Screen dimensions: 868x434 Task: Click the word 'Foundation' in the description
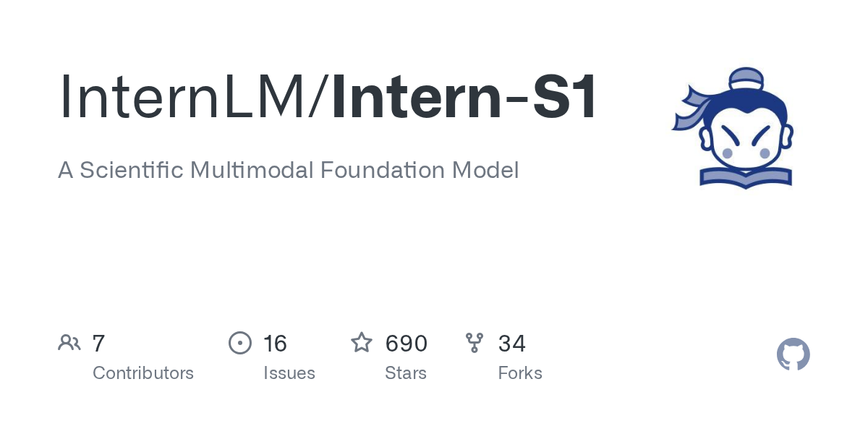[x=383, y=171]
